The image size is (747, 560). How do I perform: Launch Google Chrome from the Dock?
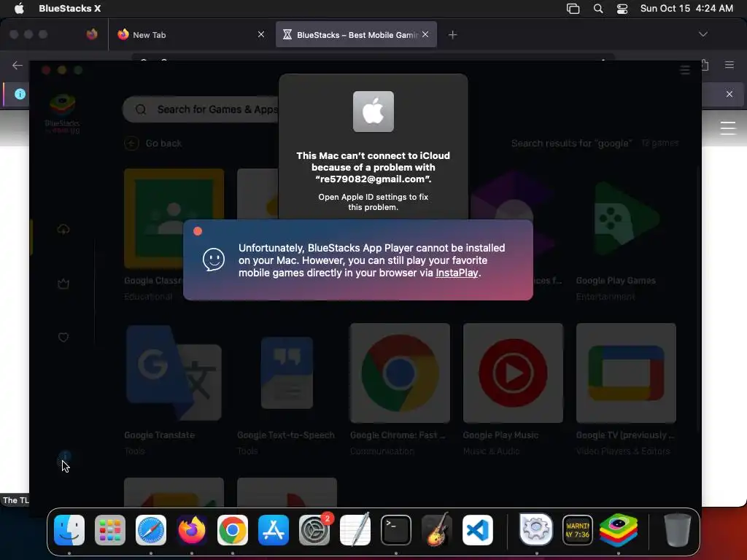[233, 530]
